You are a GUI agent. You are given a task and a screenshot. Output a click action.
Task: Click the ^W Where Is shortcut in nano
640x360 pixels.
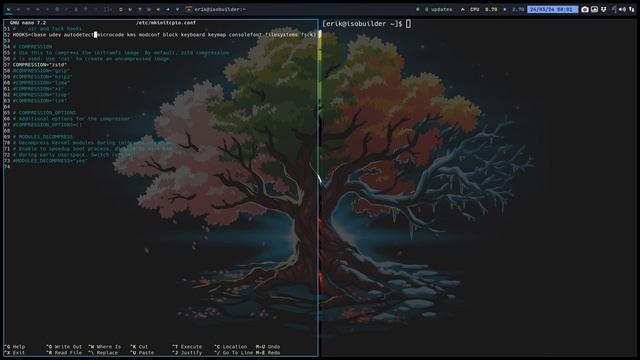pyautogui.click(x=104, y=347)
